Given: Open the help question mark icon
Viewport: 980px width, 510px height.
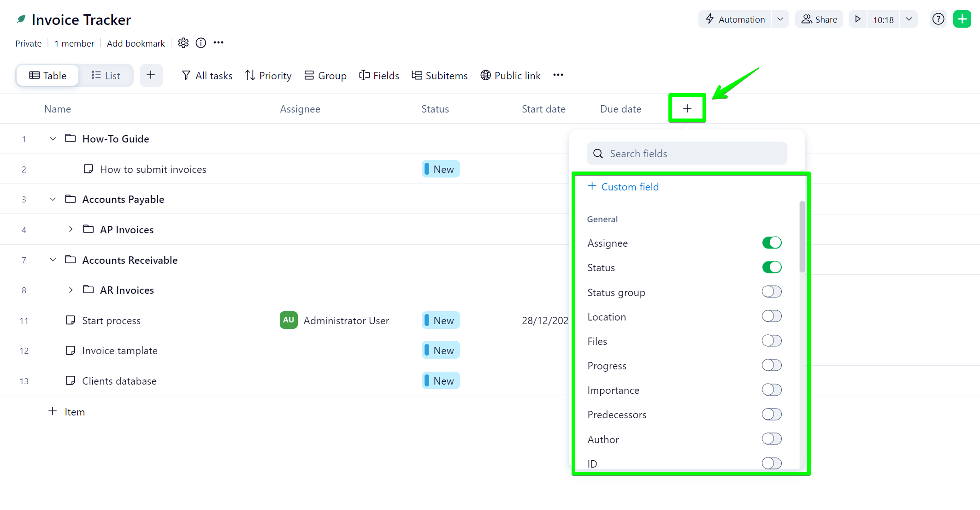Looking at the screenshot, I should 938,19.
